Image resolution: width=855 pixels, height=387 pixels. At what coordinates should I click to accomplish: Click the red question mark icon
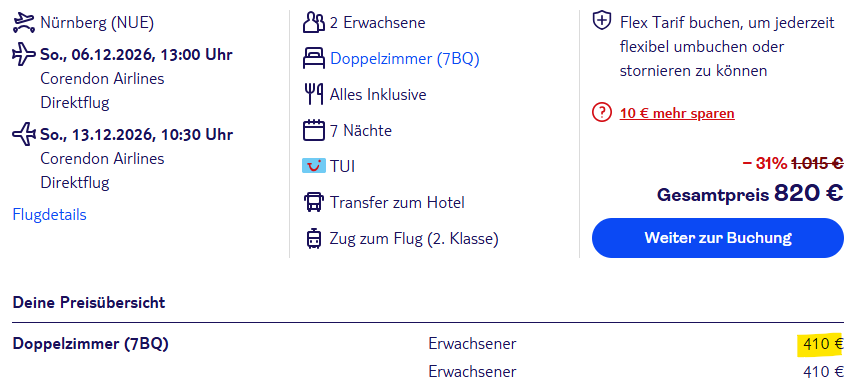coord(601,113)
